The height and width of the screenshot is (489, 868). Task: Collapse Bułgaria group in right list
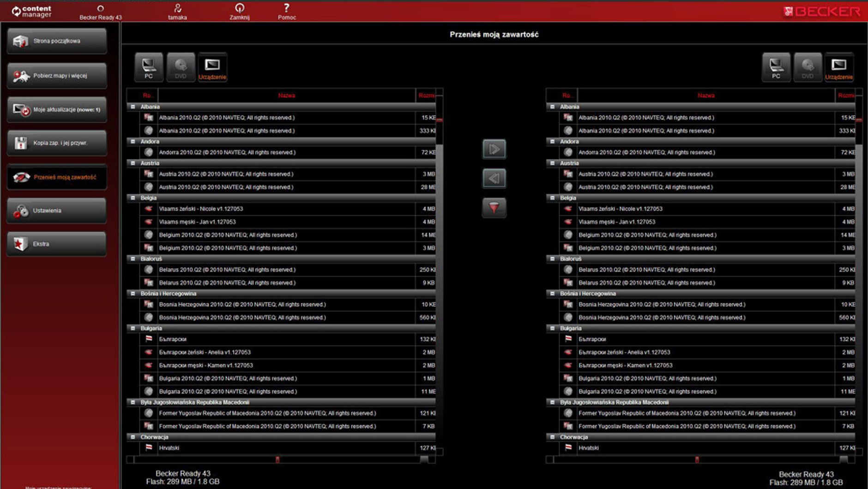(553, 328)
